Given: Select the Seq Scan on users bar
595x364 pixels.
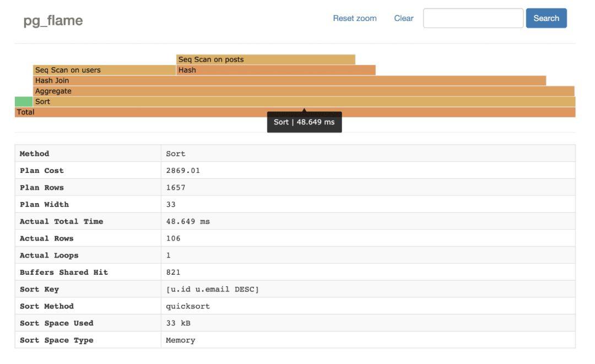Looking at the screenshot, I should tap(104, 70).
